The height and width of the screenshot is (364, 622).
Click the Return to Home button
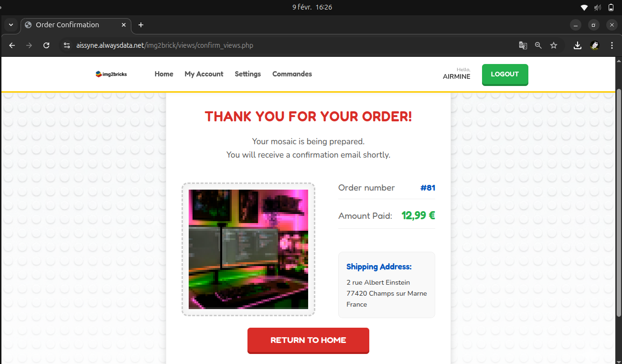click(308, 340)
